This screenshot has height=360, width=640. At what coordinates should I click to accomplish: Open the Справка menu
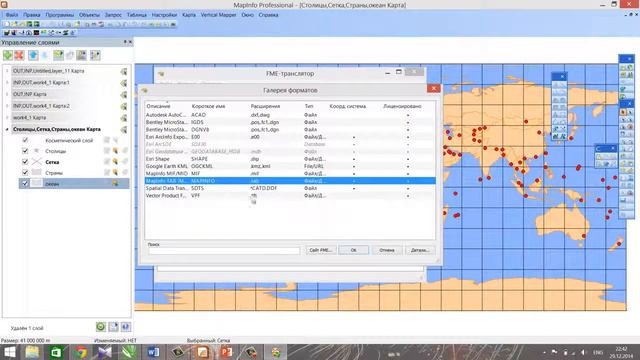point(268,15)
